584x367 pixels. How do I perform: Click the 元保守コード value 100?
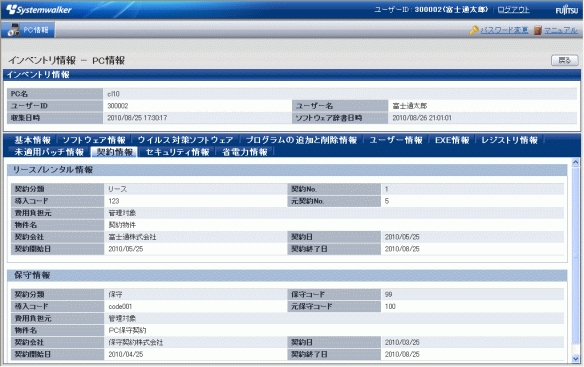coord(390,306)
